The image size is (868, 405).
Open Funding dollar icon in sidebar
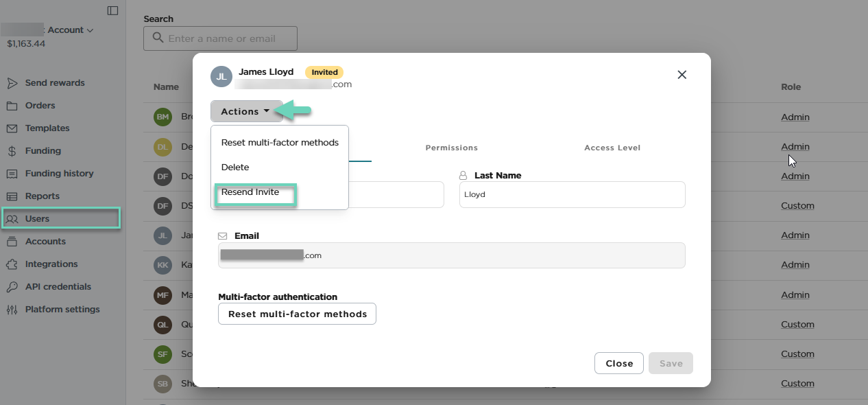click(x=12, y=151)
